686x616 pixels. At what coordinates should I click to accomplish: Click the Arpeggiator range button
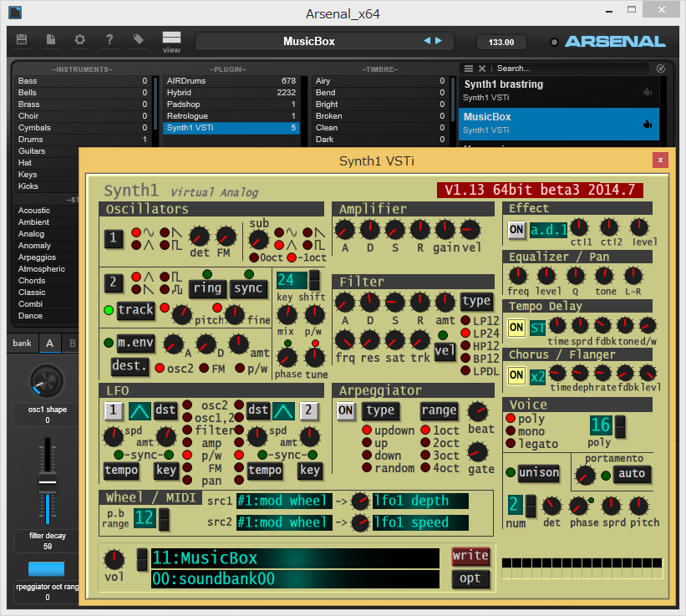(x=439, y=410)
